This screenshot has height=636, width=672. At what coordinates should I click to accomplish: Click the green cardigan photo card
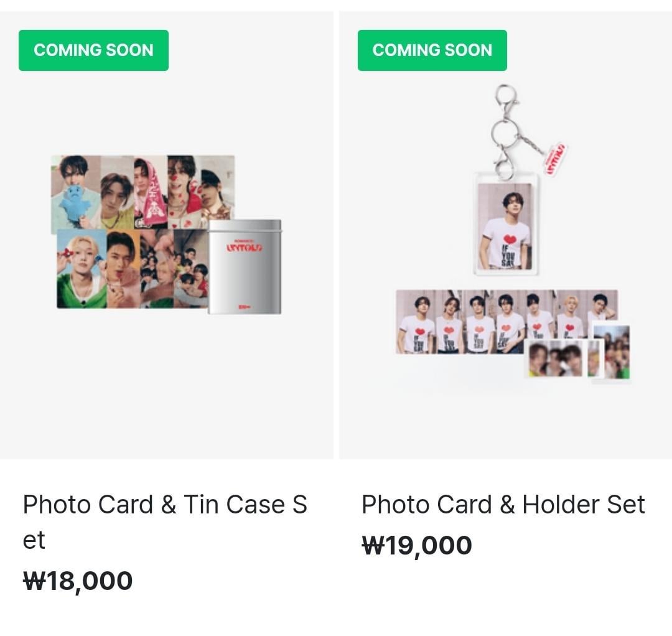(82, 268)
